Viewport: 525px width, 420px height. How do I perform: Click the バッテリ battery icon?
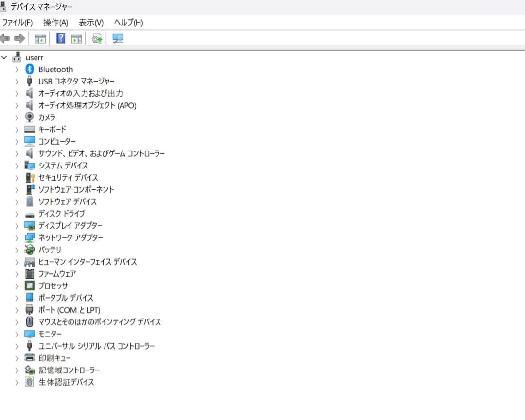click(x=29, y=250)
